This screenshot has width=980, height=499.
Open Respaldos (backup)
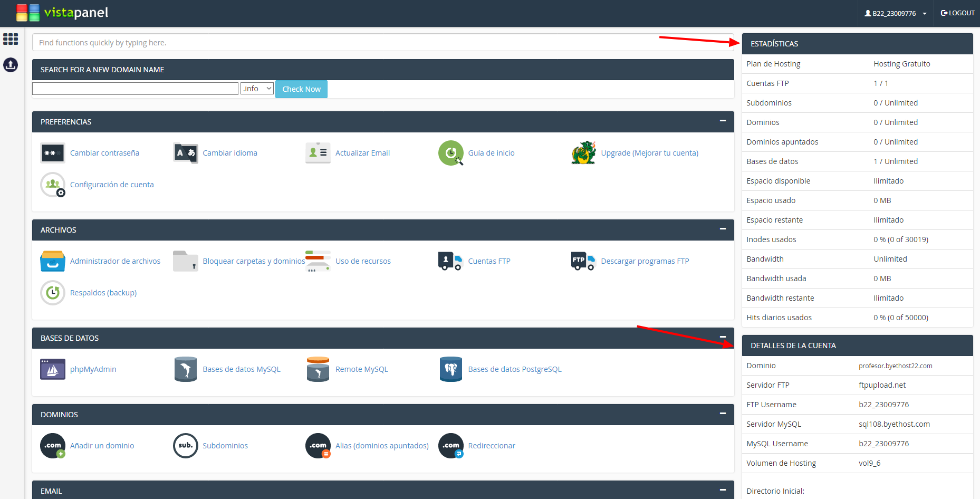click(x=103, y=292)
